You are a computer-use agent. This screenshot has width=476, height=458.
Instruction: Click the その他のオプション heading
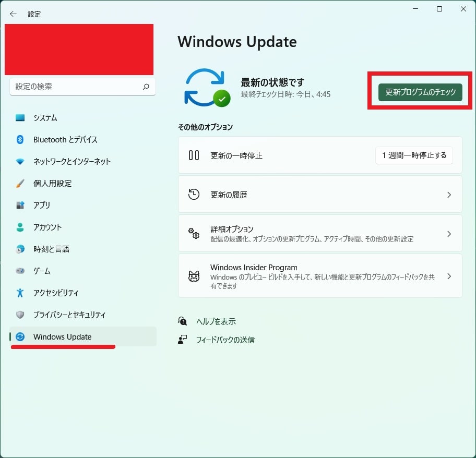pyautogui.click(x=206, y=127)
